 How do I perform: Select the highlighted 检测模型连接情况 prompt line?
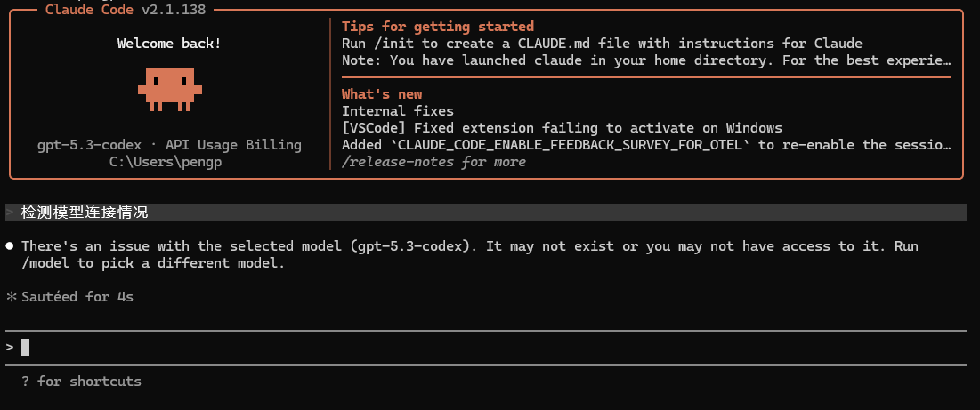point(486,213)
